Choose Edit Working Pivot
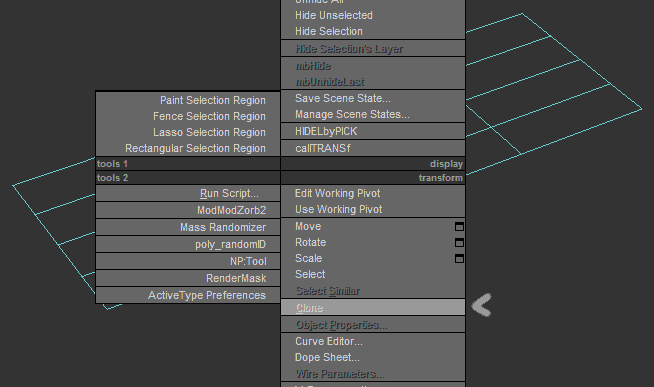The image size is (654, 387). 373,194
